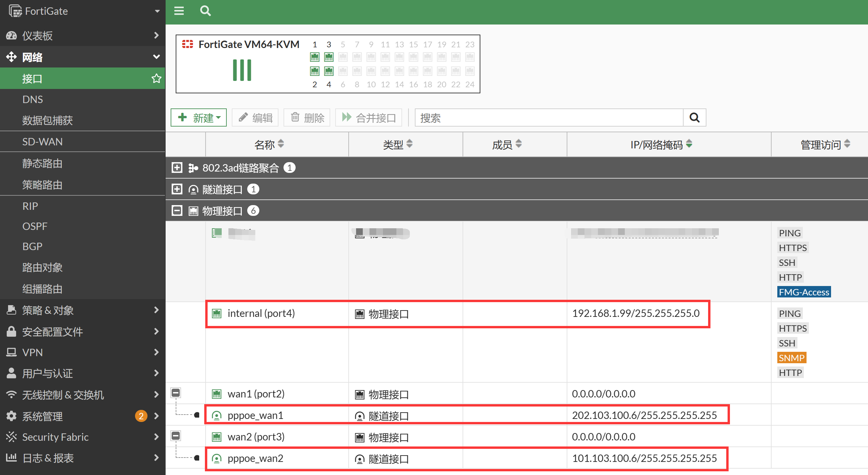This screenshot has width=868, height=475.
Task: Sort the 名称 column using its arrow
Action: click(281, 144)
